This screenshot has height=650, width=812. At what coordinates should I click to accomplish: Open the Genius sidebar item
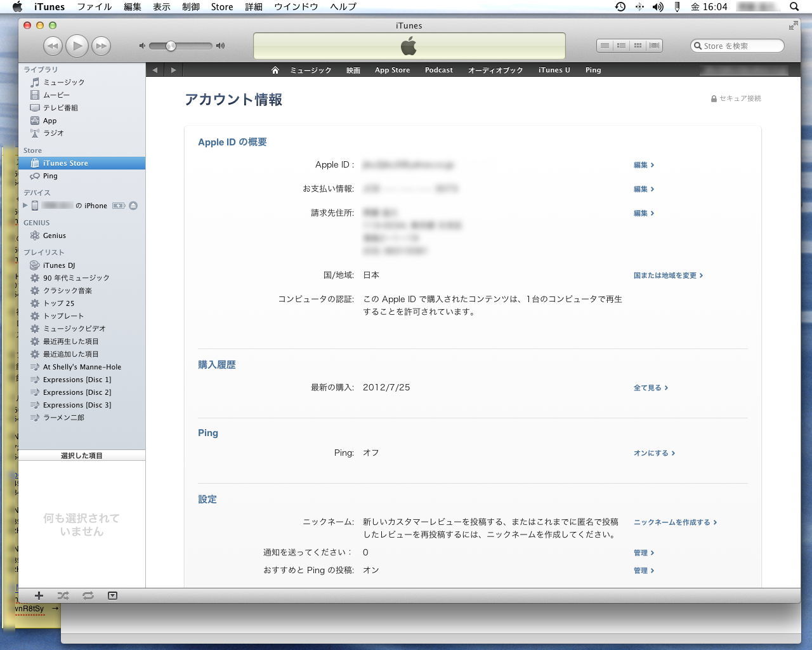[x=55, y=235]
